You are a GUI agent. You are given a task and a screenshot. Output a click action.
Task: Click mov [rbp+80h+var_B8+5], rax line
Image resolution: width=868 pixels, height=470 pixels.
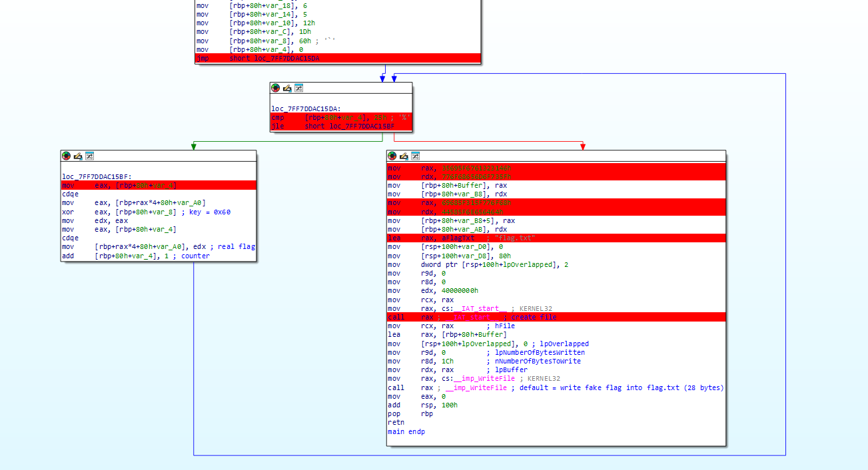(453, 220)
